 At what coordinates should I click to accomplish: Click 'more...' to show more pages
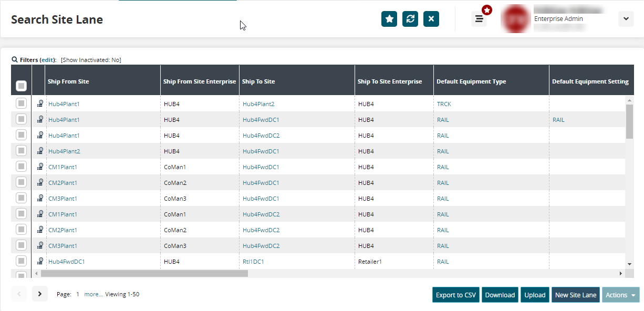pos(93,295)
